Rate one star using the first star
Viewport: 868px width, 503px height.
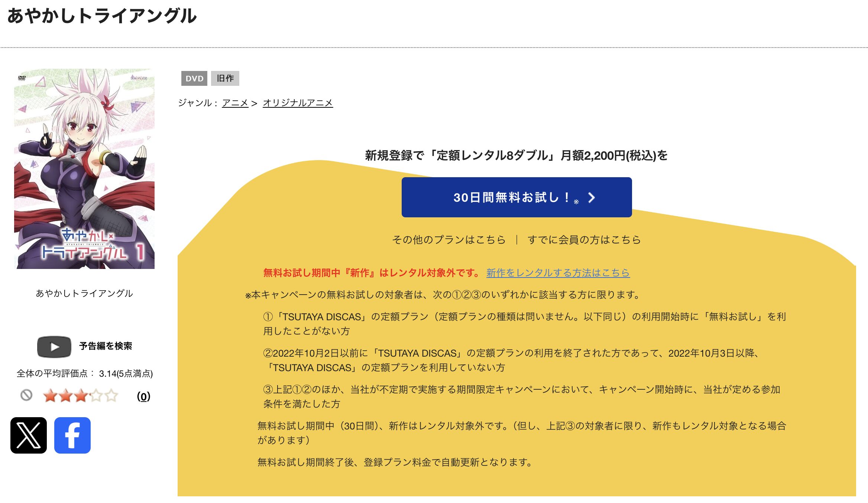[x=50, y=396]
